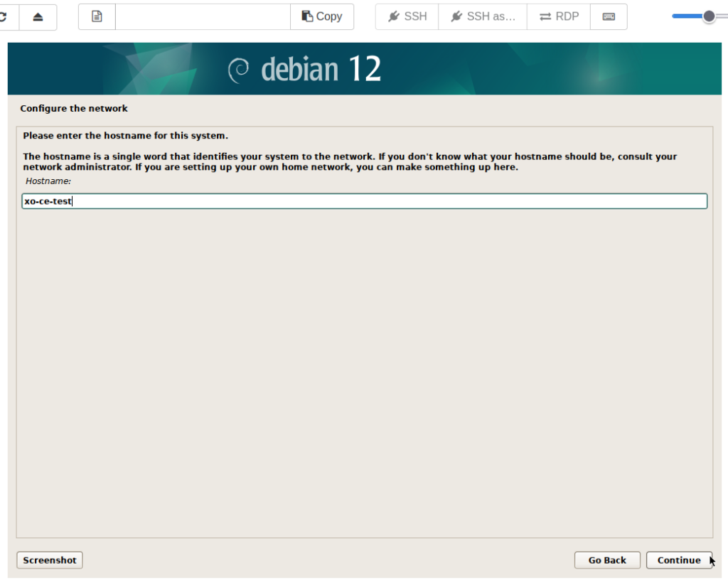Continue to the next installer step

pyautogui.click(x=679, y=560)
